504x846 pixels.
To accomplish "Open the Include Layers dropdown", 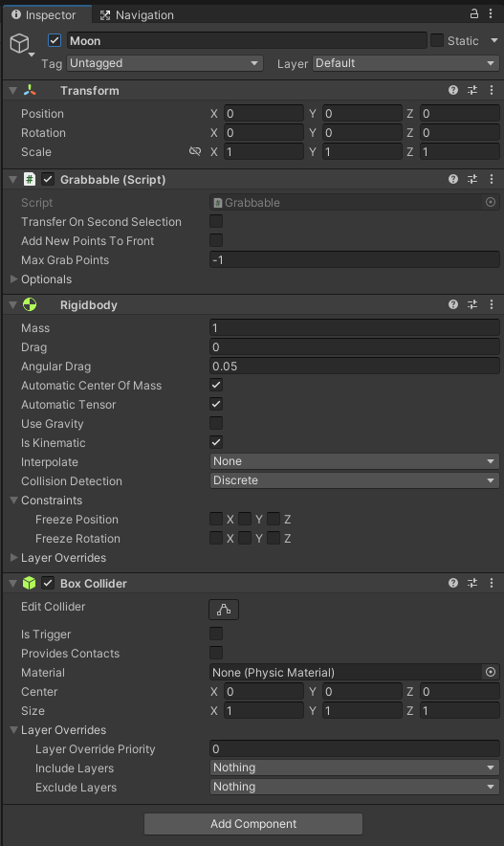I will (x=354, y=768).
